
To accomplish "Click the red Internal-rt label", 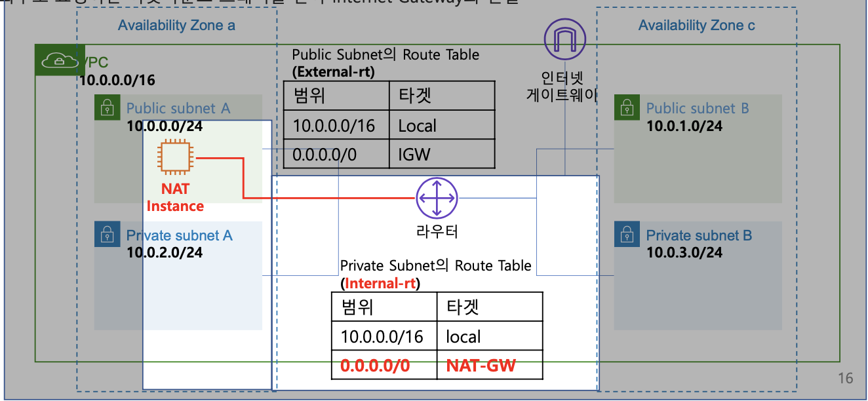I will click(380, 283).
